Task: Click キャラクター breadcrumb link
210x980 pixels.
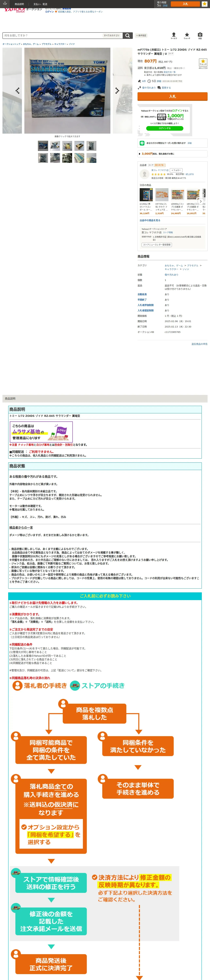Action: [60, 44]
